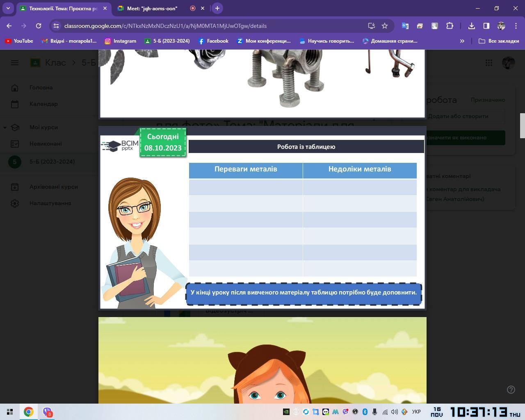Toggle the Chrome side panel icon
Viewport: 525px width, 420px height.
486,26
